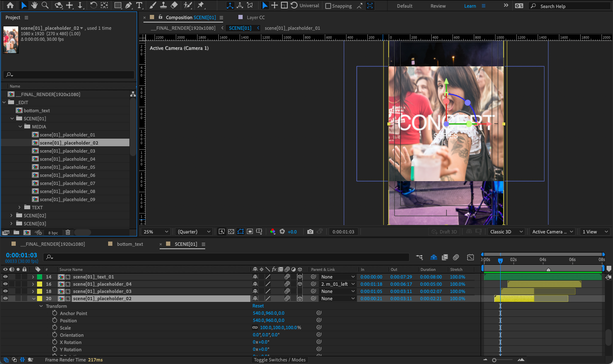The height and width of the screenshot is (364, 613).
Task: Select the Pen tool
Action: tap(128, 6)
